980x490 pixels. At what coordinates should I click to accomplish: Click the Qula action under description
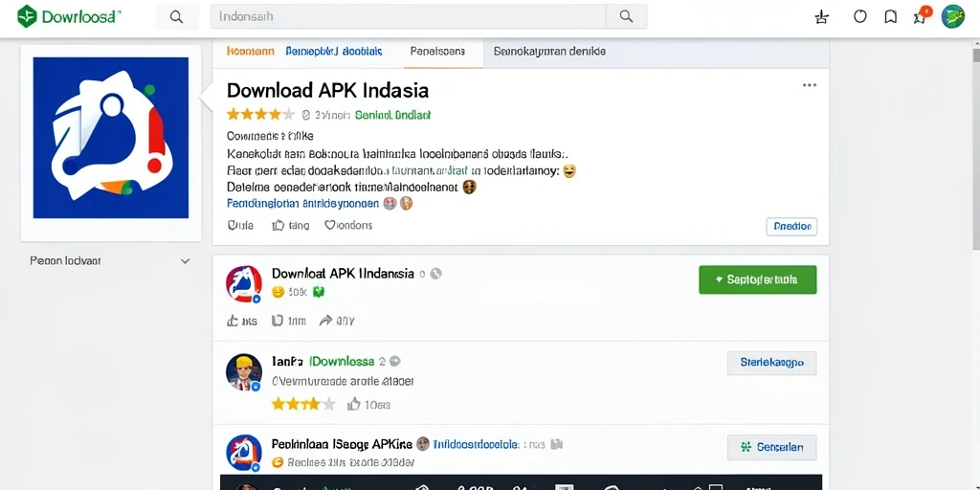point(240,225)
